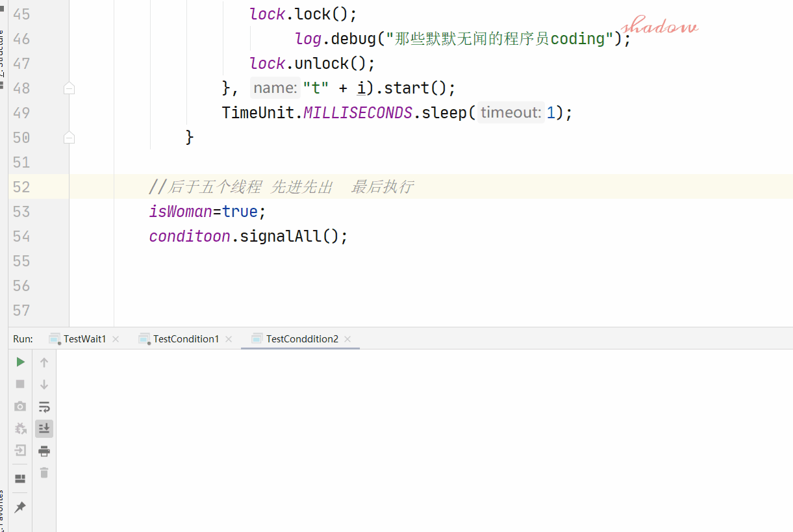Click the Stop process square icon
Viewport: 793px width, 532px height.
tap(20, 384)
